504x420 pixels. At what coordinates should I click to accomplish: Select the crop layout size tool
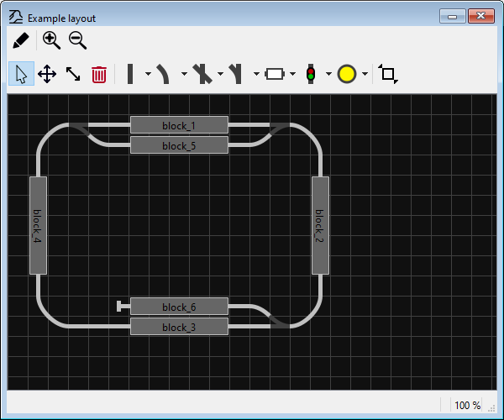point(388,74)
